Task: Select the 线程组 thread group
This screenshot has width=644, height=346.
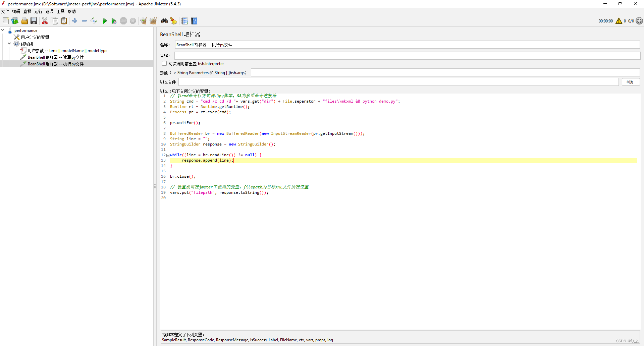Action: coord(27,44)
